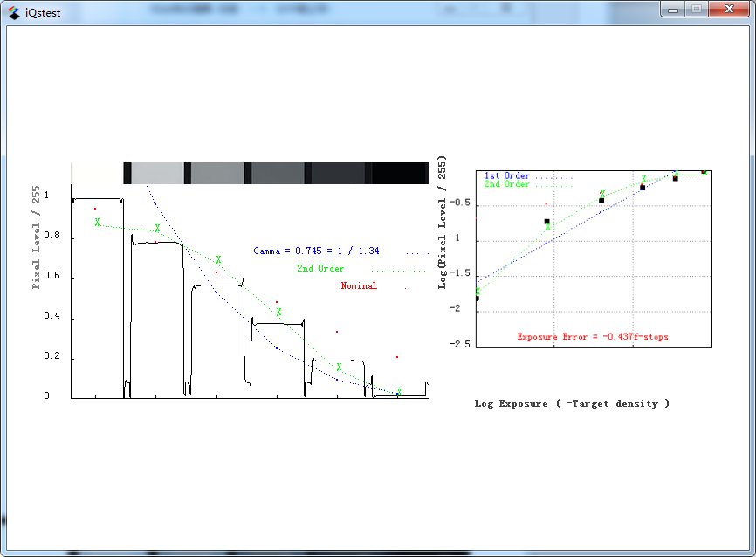Click the Log Exposure ( -Target density ) axis label
This screenshot has height=557, width=756.
click(x=572, y=403)
